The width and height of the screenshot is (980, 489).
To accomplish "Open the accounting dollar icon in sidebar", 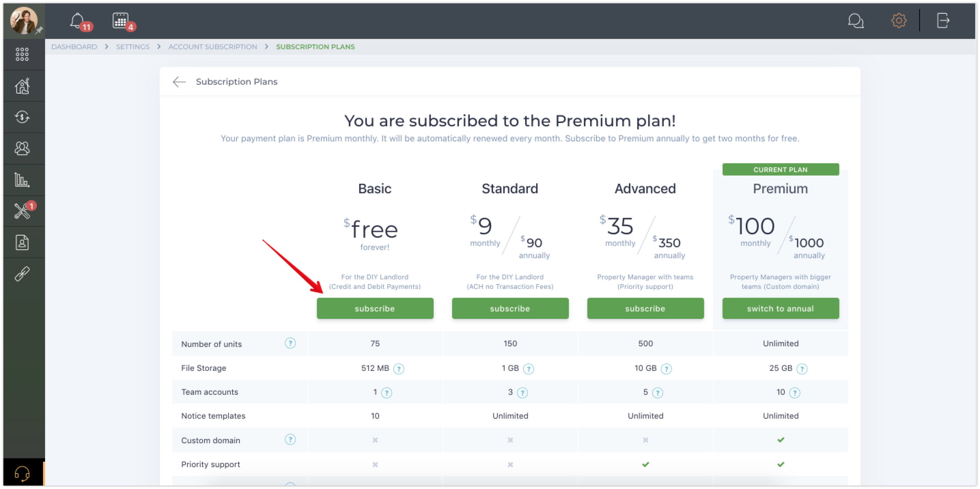I will pyautogui.click(x=22, y=117).
